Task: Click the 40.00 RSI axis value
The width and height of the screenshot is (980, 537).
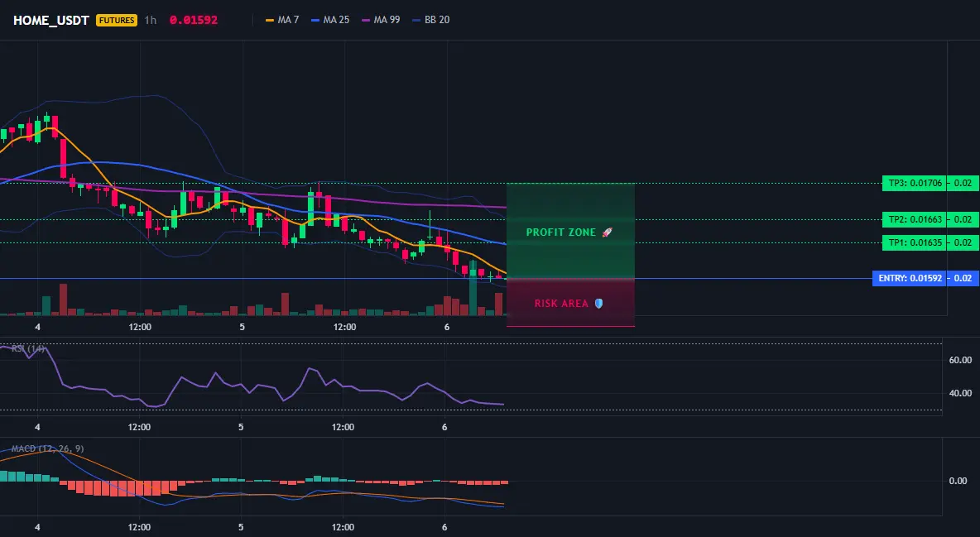Action: click(961, 393)
